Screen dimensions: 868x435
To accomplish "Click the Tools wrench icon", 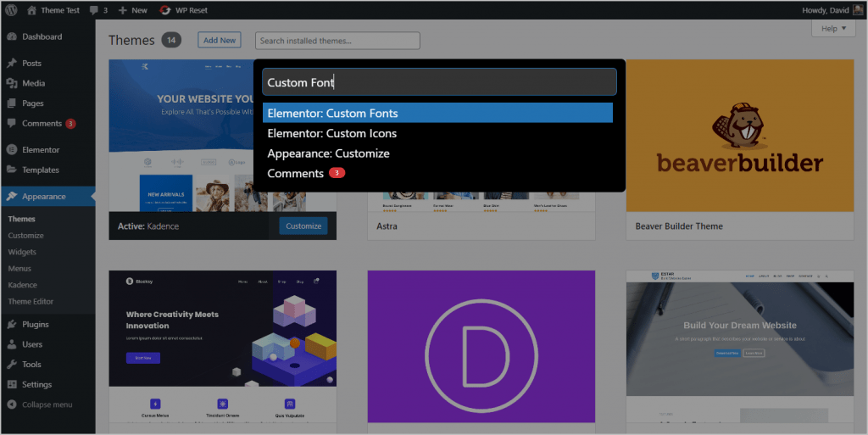I will (12, 364).
